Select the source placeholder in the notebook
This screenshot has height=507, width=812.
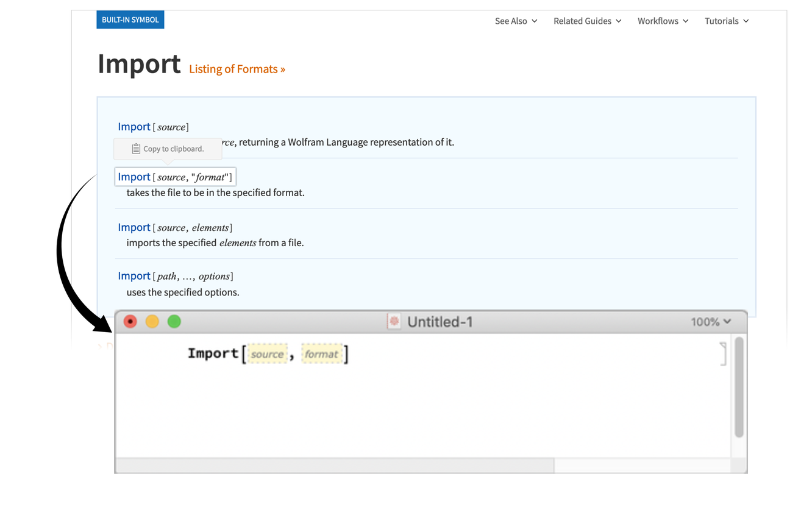coord(268,354)
